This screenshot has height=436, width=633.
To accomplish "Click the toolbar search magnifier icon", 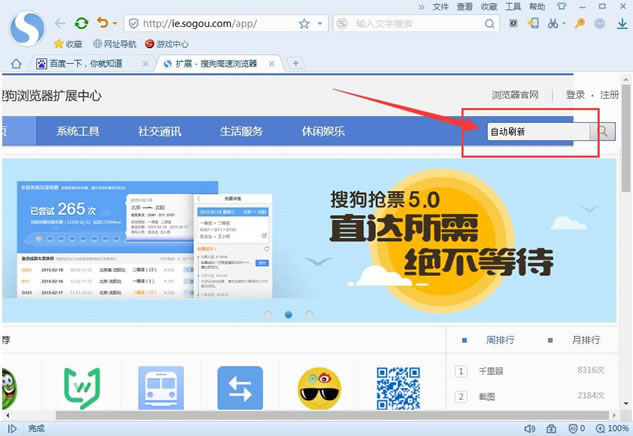I will click(490, 24).
